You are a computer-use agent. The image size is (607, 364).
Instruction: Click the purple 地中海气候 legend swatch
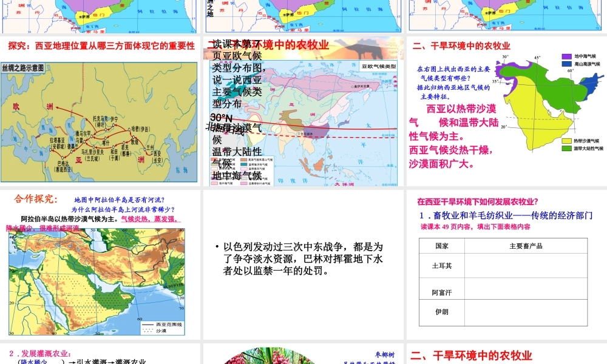pos(566,56)
